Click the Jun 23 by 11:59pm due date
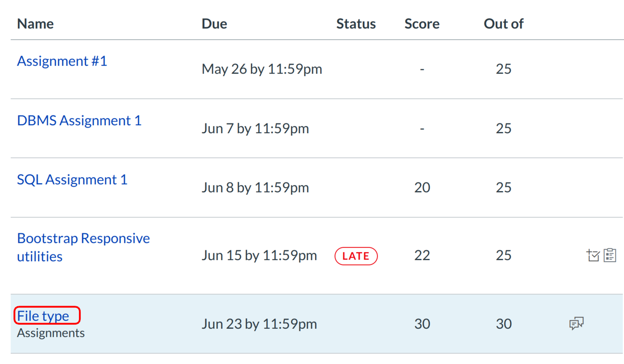The height and width of the screenshot is (364, 624). [x=259, y=324]
